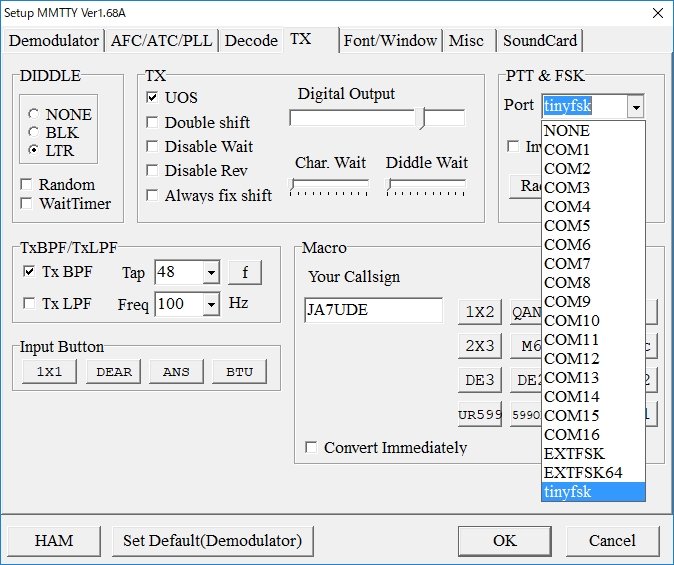Choose COM4 from port list

click(593, 206)
